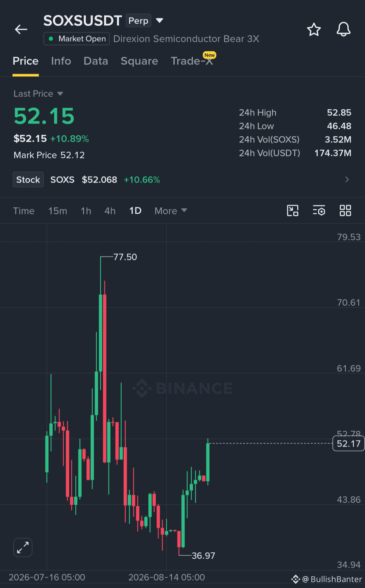Tap the large 52.15 last price
This screenshot has width=365, height=588.
pyautogui.click(x=44, y=116)
